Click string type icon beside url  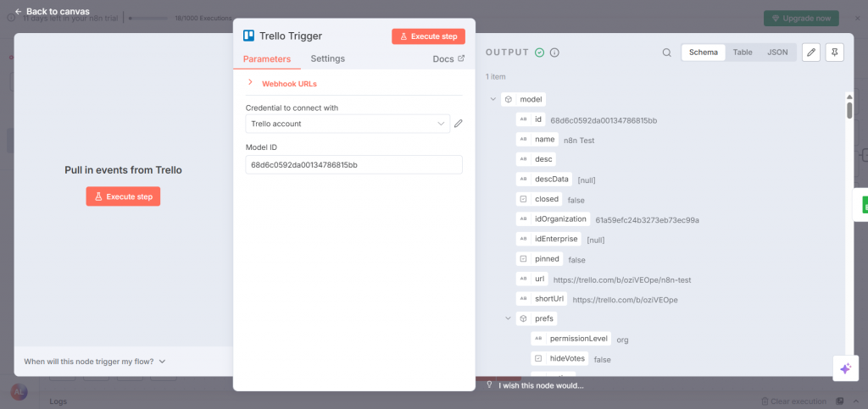pos(523,279)
